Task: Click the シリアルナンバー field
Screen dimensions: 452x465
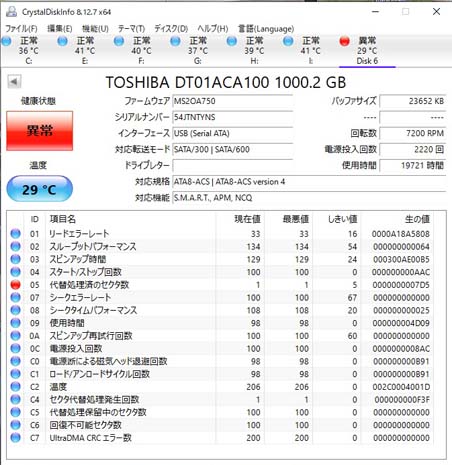Action: tap(232, 117)
